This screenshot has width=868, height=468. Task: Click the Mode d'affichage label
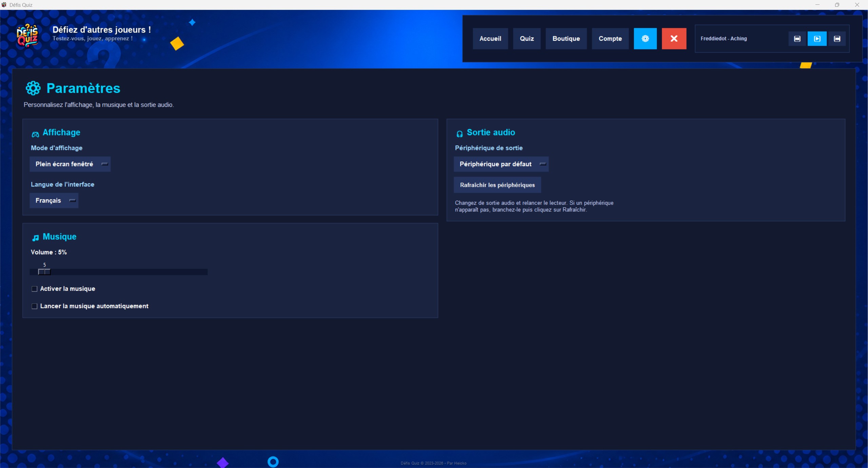click(57, 148)
